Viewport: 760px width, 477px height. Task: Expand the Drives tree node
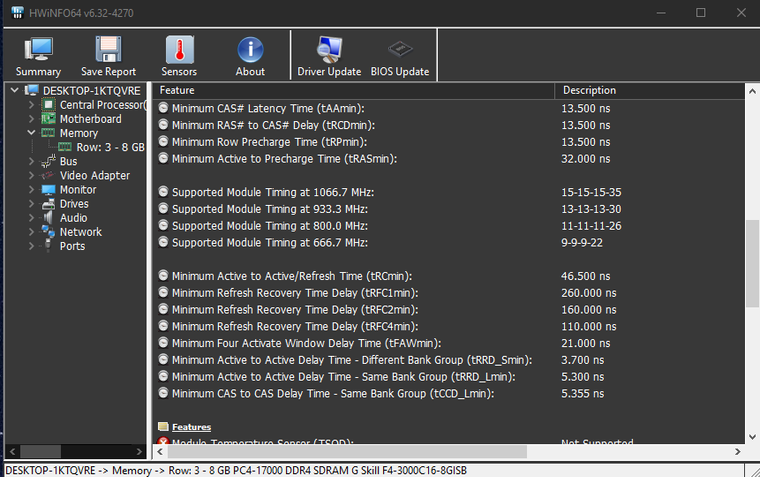(x=32, y=203)
